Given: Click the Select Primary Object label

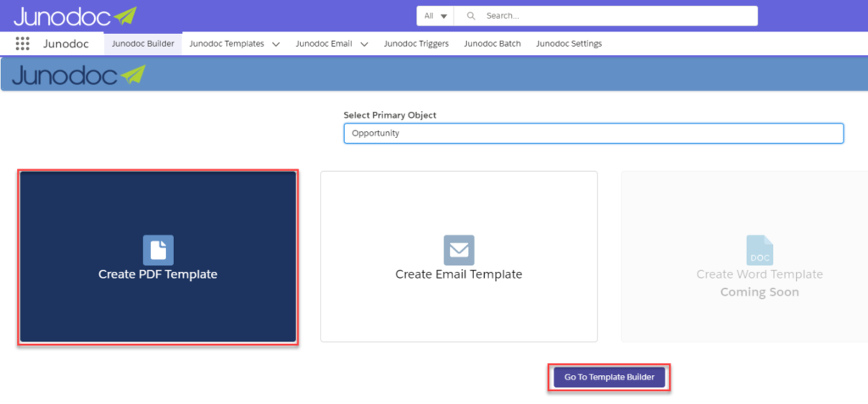Looking at the screenshot, I should point(390,115).
